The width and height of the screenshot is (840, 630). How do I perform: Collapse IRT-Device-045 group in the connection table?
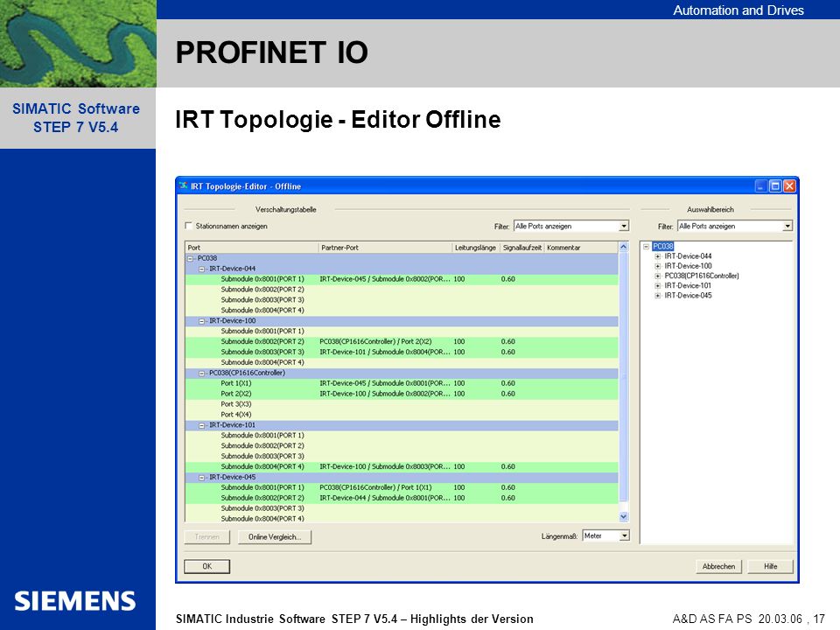click(x=202, y=478)
